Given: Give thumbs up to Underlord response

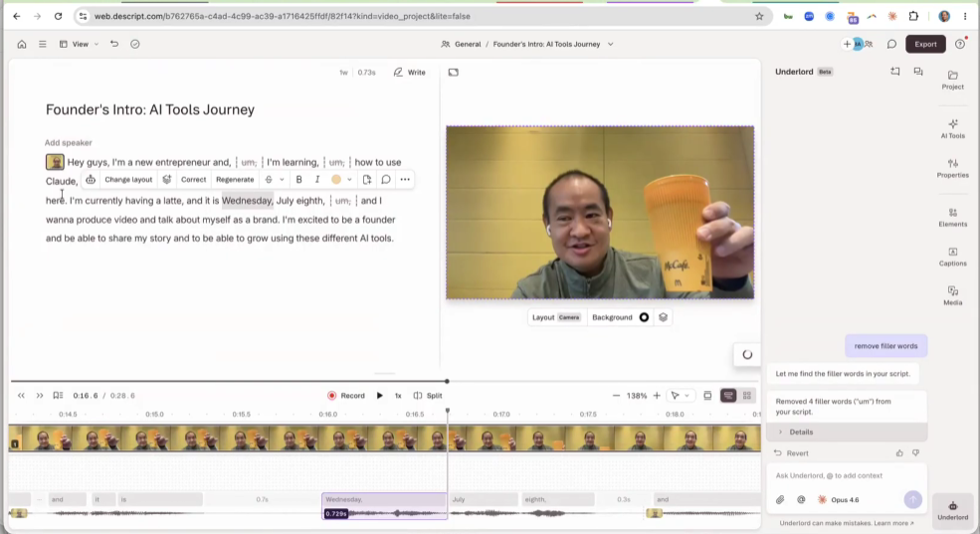Looking at the screenshot, I should point(899,452).
